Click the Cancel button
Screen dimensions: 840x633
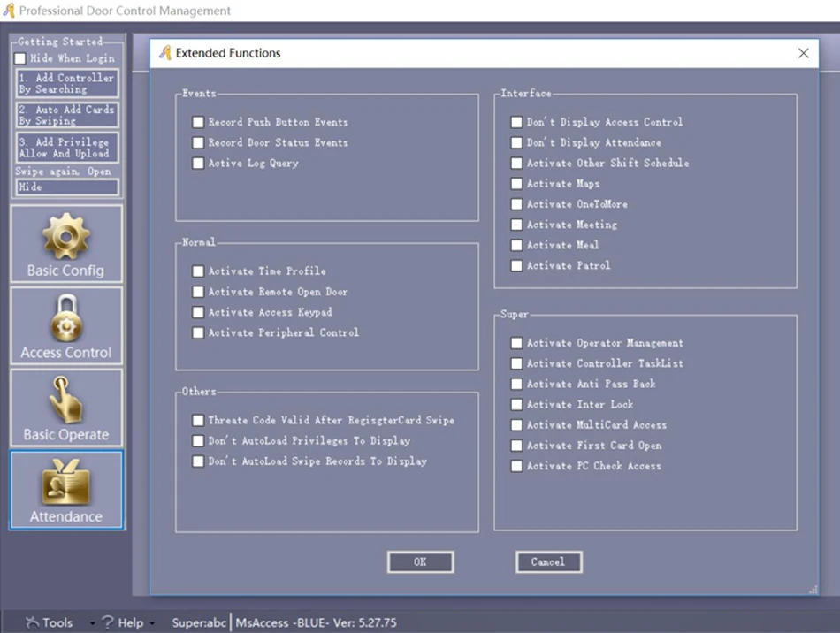point(548,561)
